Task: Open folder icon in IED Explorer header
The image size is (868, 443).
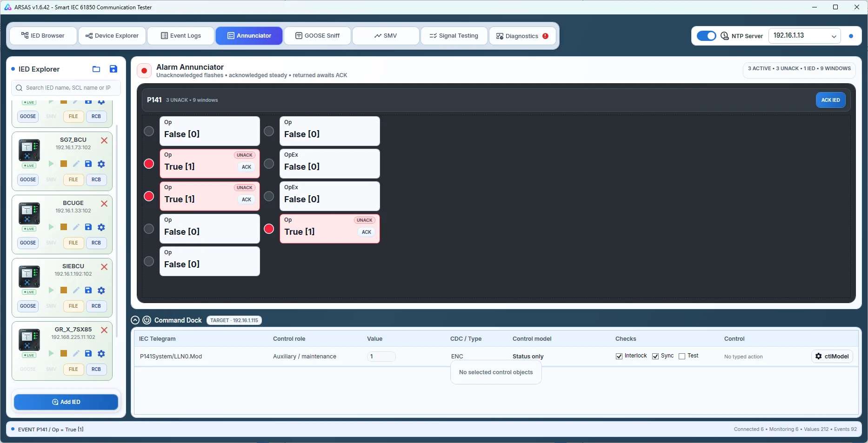Action: [x=96, y=69]
